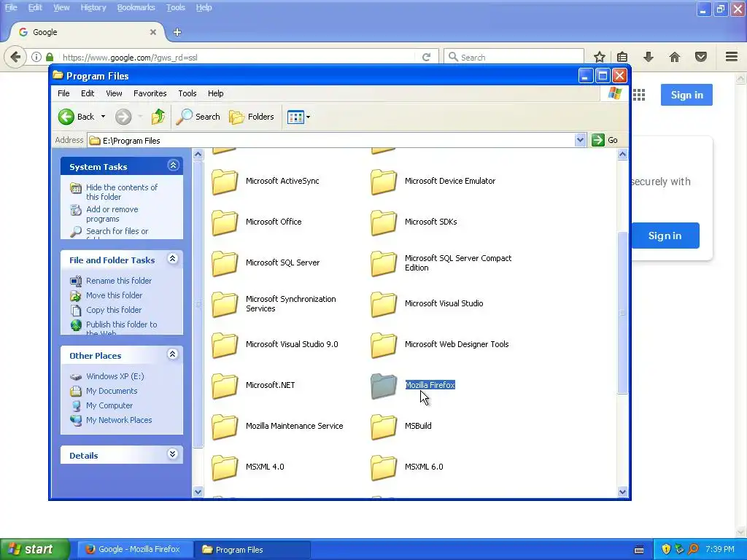The image size is (747, 560).
Task: Open Firefox's Bookmarks menu
Action: (x=136, y=7)
